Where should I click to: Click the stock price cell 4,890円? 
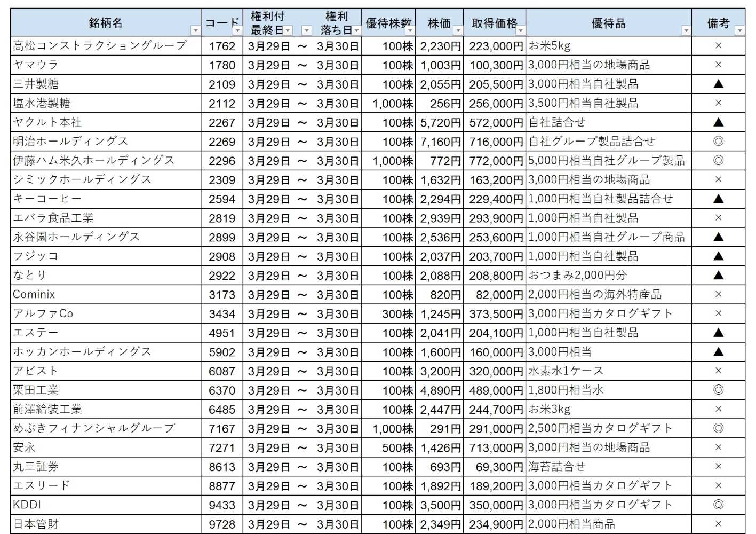point(440,390)
